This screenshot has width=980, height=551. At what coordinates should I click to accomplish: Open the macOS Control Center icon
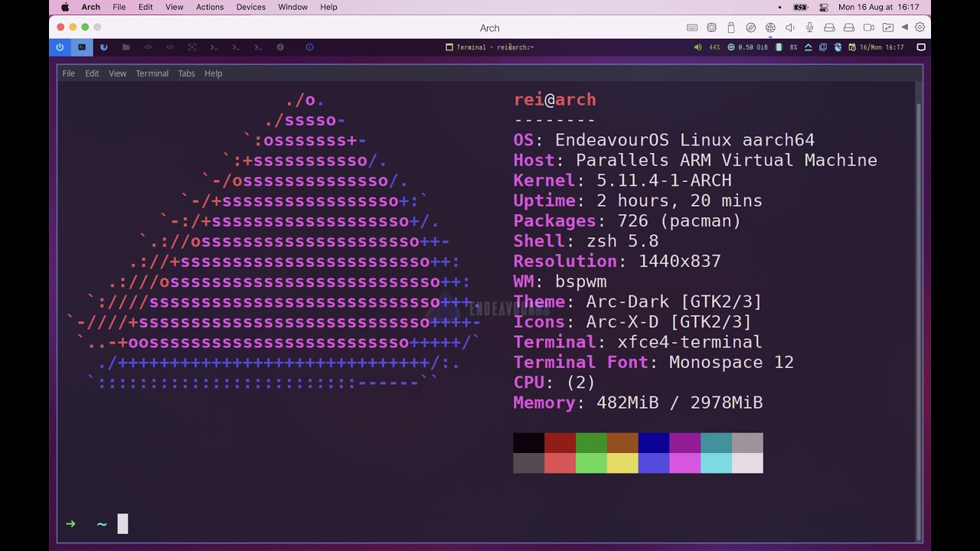click(x=824, y=7)
